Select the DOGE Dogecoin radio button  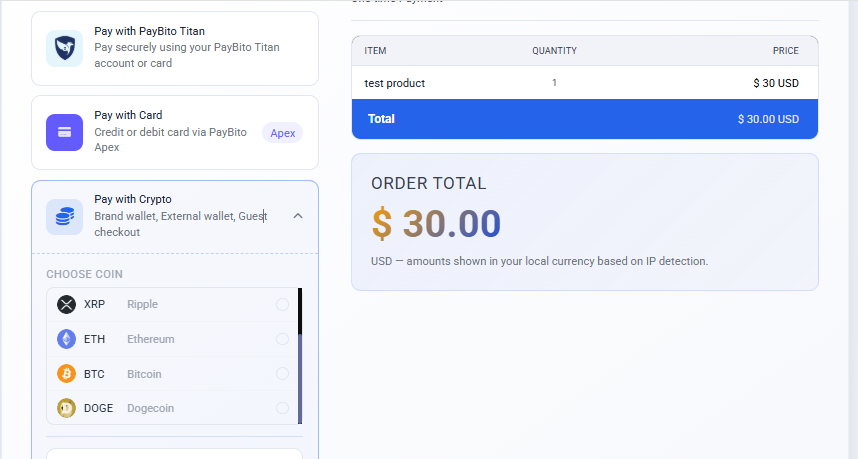pyautogui.click(x=282, y=408)
